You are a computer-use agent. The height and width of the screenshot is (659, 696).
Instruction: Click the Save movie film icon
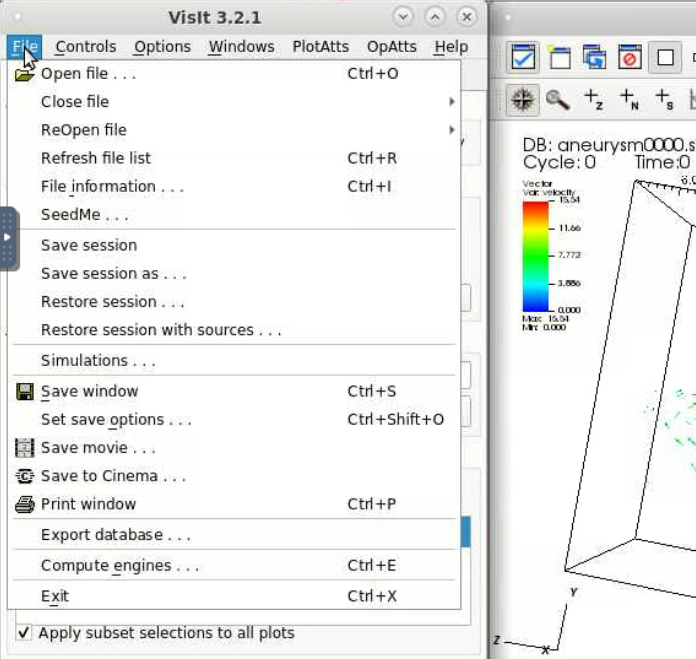24,448
